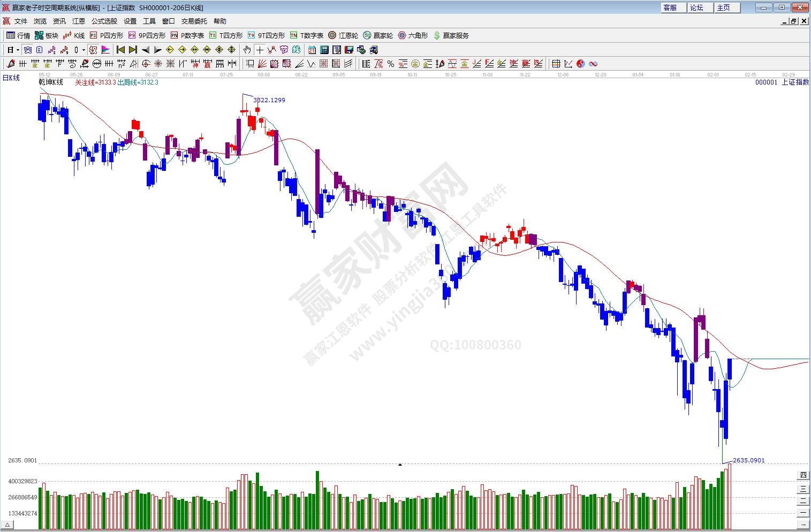Screen dimensions: 811x532
Task: Click the 2635.0901 low price marker
Action: (749, 460)
